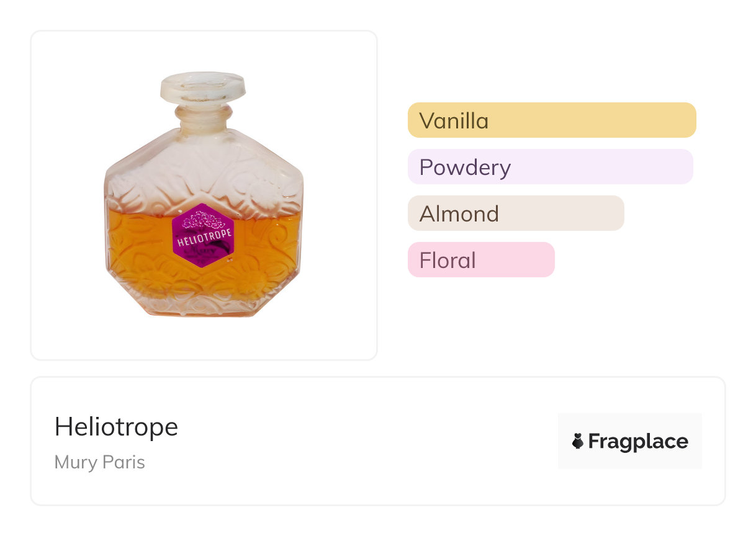The width and height of the screenshot is (756, 536).
Task: Click the word Powdery in the lilac bar
Action: point(465,167)
